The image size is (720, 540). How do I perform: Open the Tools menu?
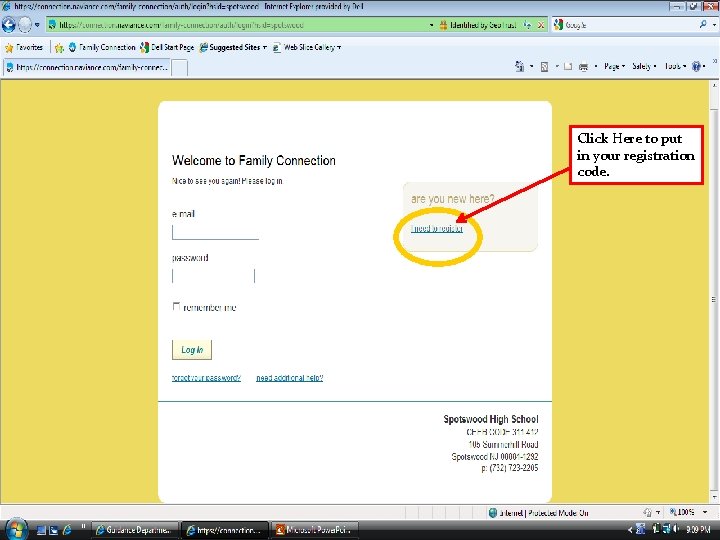pos(675,67)
